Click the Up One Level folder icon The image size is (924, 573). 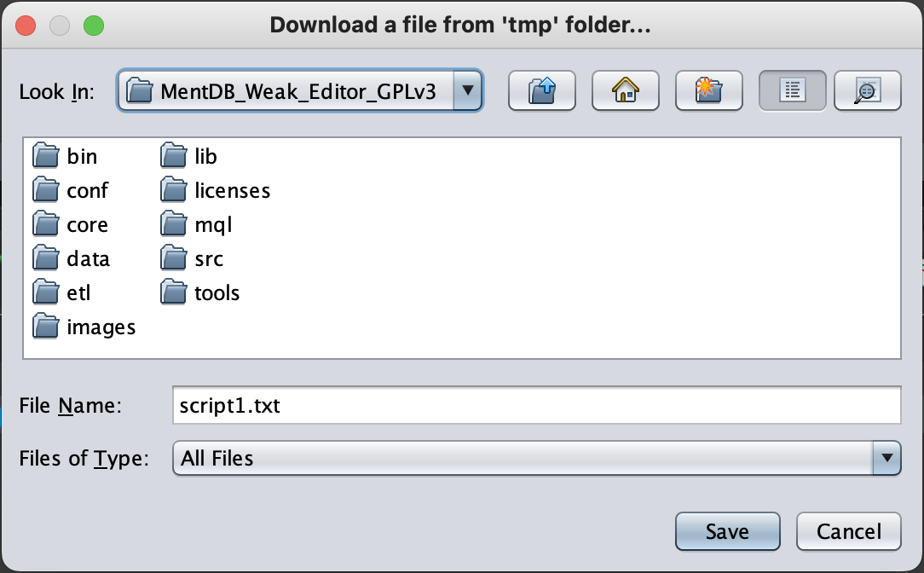[x=542, y=90]
